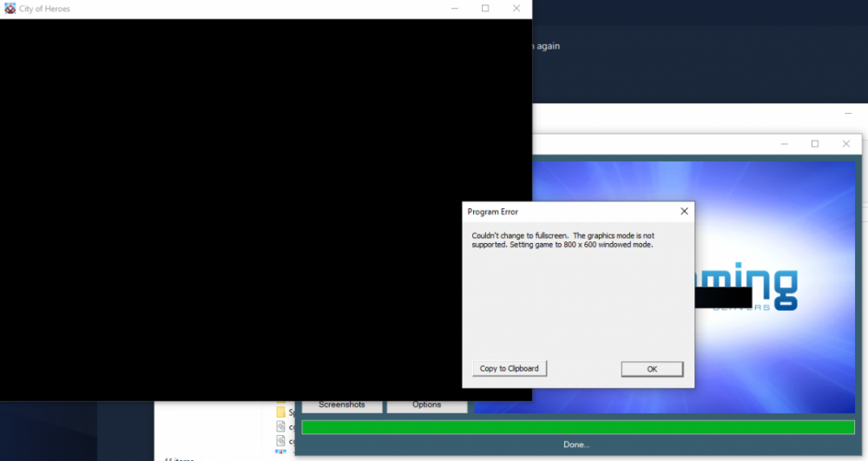Click the fullscreen error message text
Screen dimensions: 868x461
(562, 240)
